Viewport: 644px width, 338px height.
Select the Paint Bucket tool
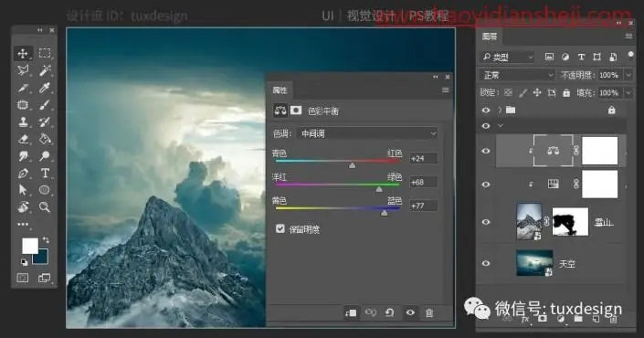pos(45,139)
